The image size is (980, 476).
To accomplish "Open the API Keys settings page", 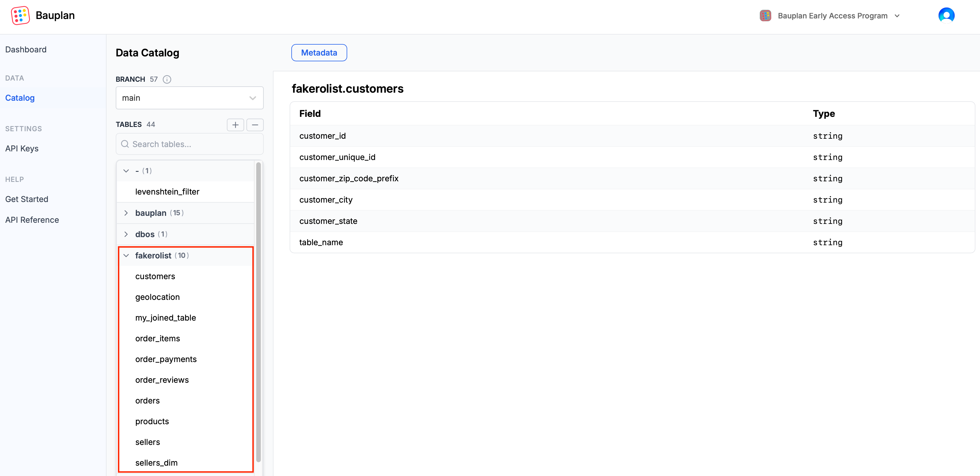I will (22, 149).
